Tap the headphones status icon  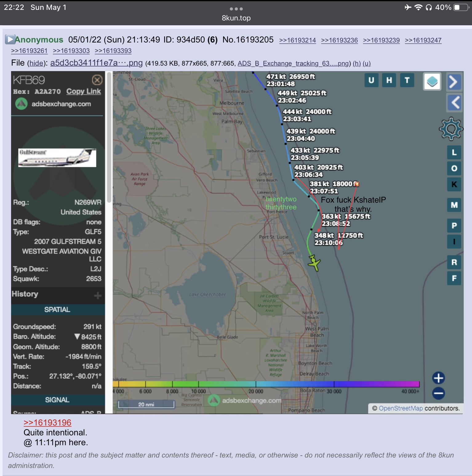coord(429,7)
